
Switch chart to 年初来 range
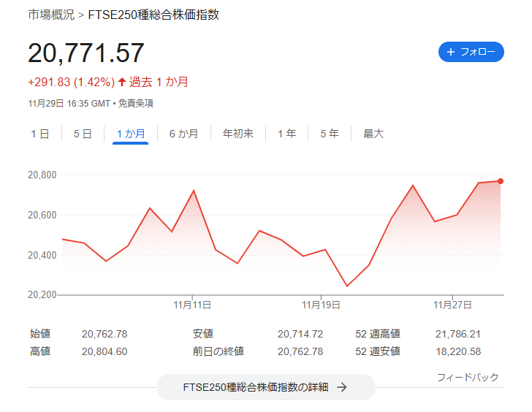[x=237, y=134]
